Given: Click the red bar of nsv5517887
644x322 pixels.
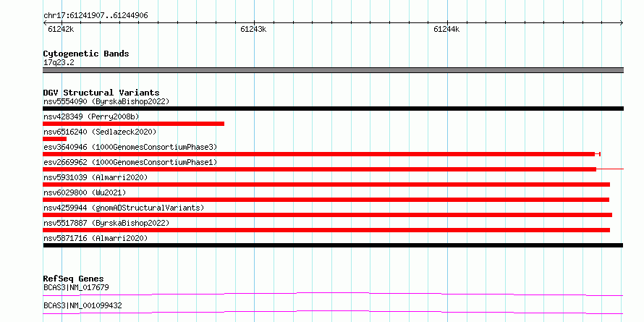Looking at the screenshot, I should tap(326, 230).
